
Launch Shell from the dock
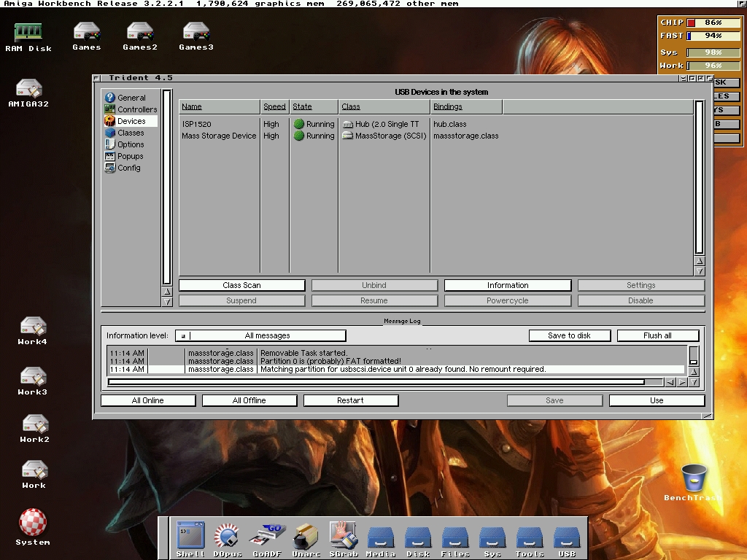click(x=190, y=539)
